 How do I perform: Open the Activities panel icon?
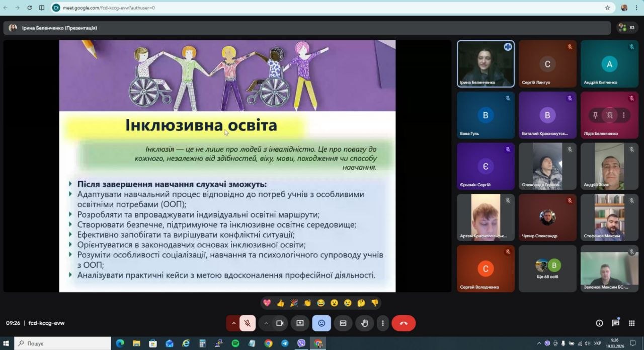coord(631,323)
